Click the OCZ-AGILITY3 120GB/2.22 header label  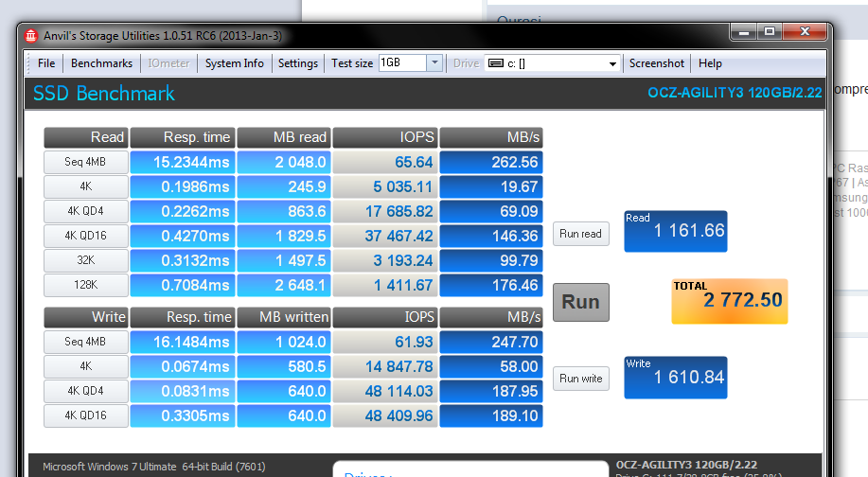pos(735,93)
